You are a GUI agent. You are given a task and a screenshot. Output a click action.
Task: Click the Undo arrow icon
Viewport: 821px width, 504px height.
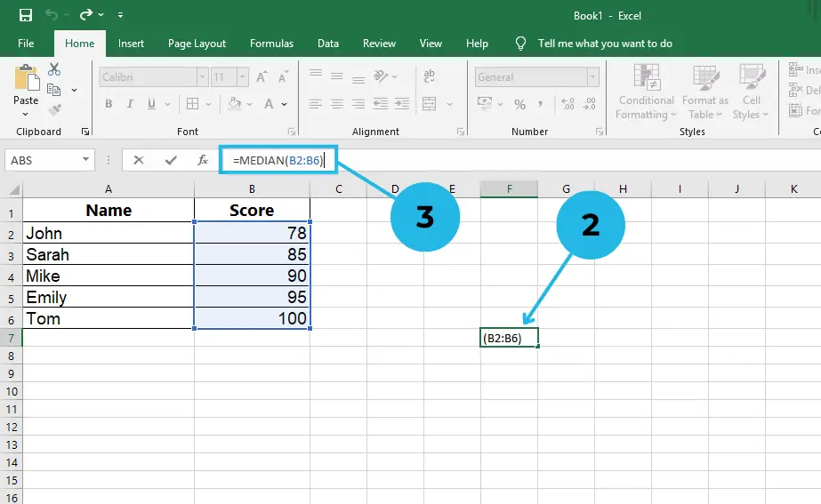52,14
